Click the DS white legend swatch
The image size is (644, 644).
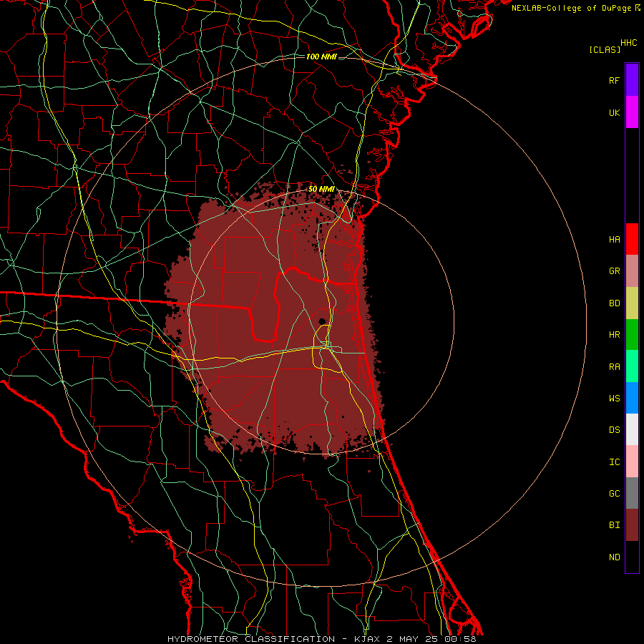click(x=632, y=429)
